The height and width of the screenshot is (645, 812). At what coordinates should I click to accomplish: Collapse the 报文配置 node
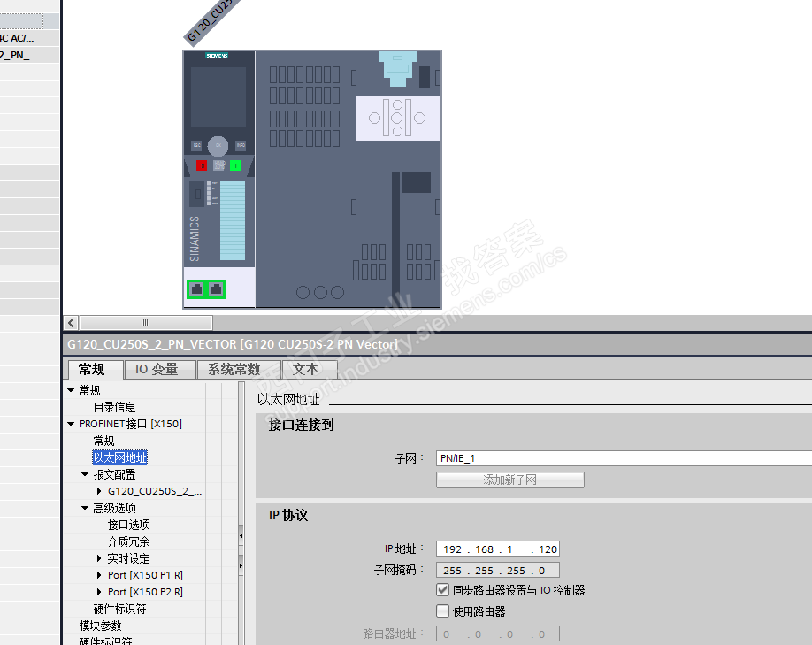point(85,474)
